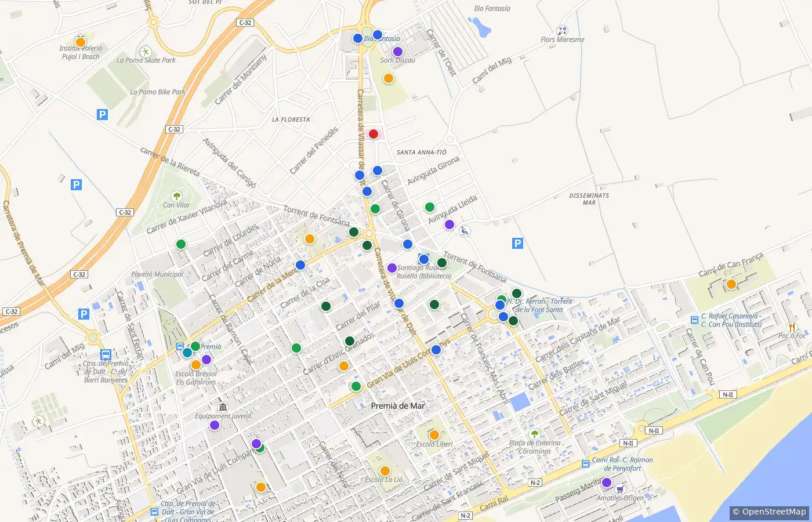Click the Flors Maresme florist icon
812x522 pixels.
(x=561, y=31)
